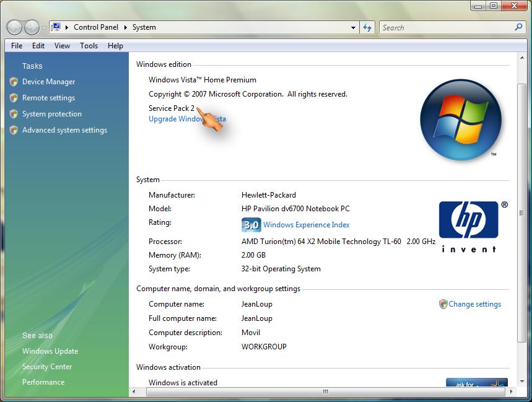
Task: Click the Hewlett-Packard manufacturer value
Action: 269,195
